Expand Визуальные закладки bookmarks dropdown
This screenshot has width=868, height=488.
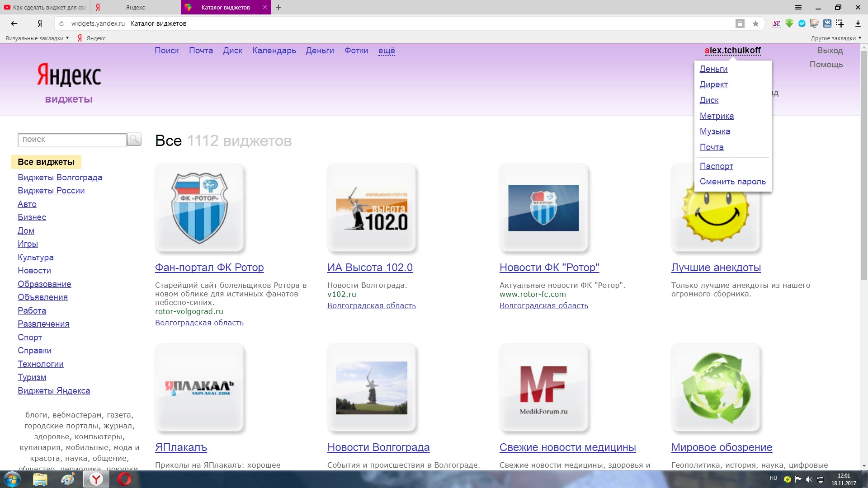[37, 38]
